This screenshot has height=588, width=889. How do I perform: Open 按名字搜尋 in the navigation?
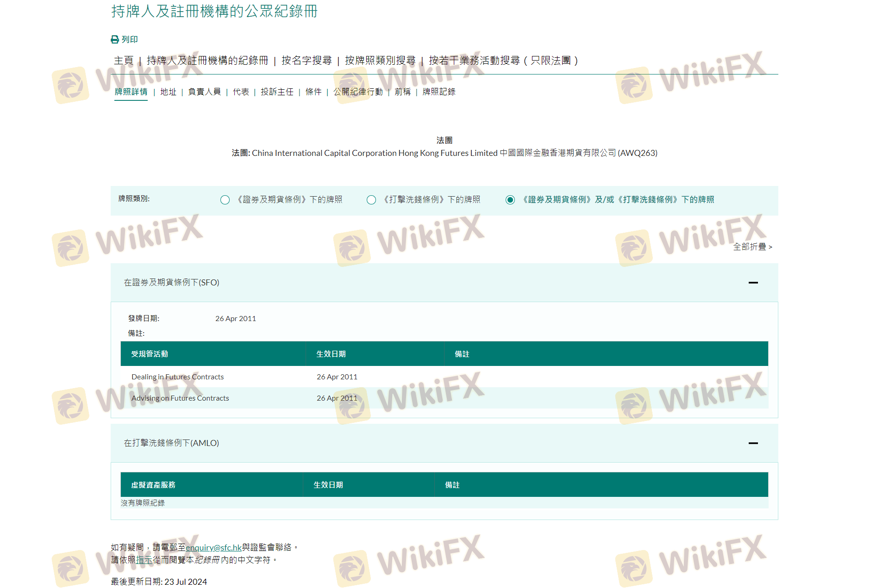point(307,61)
